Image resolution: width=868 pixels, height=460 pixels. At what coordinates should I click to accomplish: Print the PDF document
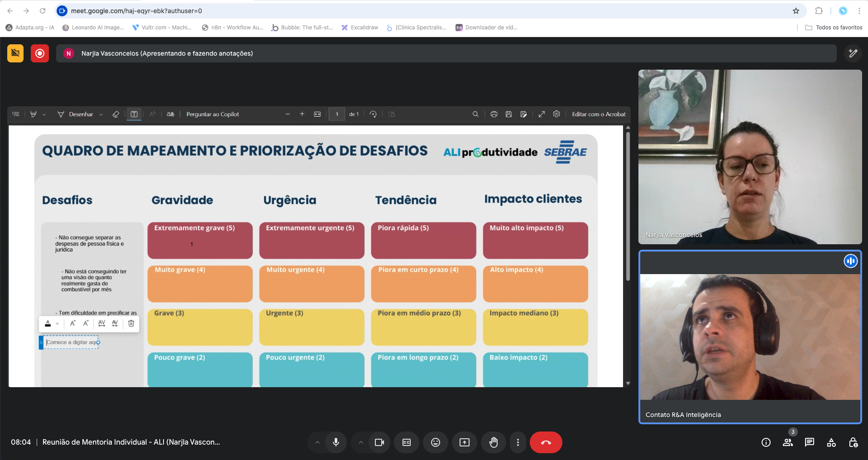point(494,114)
